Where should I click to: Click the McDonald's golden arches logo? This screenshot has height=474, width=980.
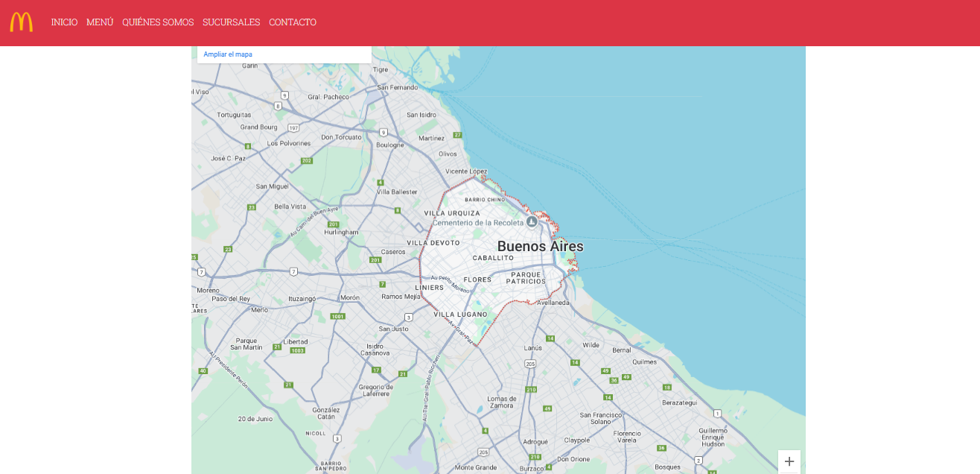point(21,22)
